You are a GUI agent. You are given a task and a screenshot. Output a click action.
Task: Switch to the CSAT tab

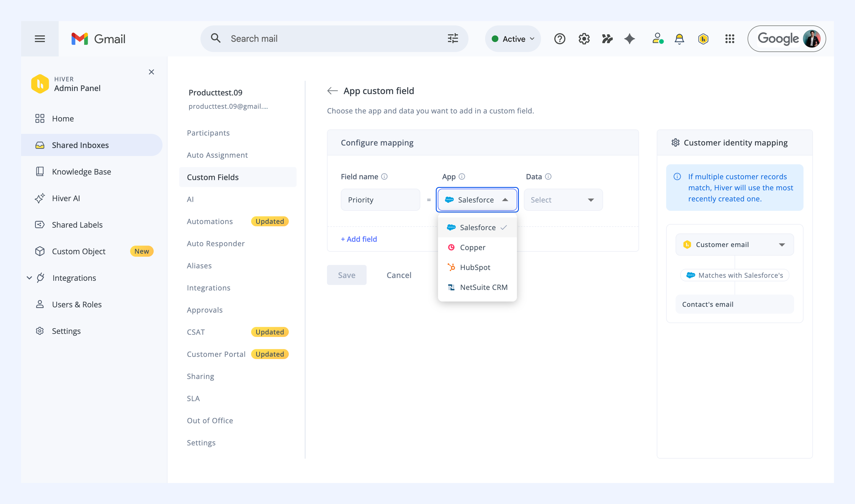196,332
